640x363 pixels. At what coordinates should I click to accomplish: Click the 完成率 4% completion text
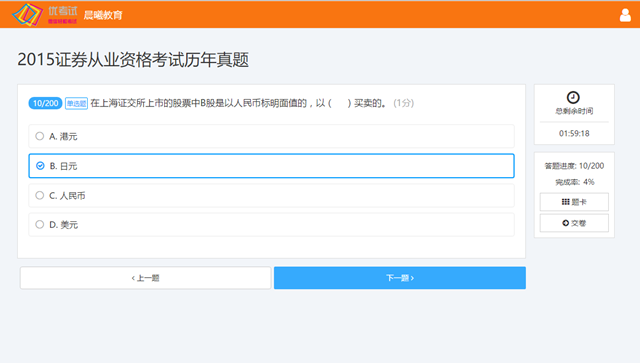(575, 182)
